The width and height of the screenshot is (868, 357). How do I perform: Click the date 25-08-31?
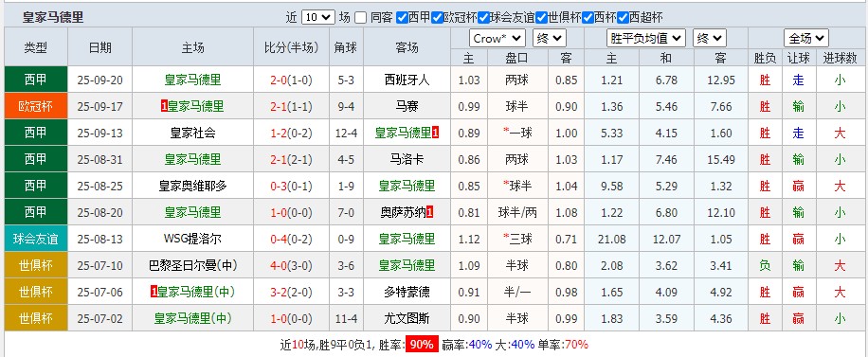tap(100, 159)
